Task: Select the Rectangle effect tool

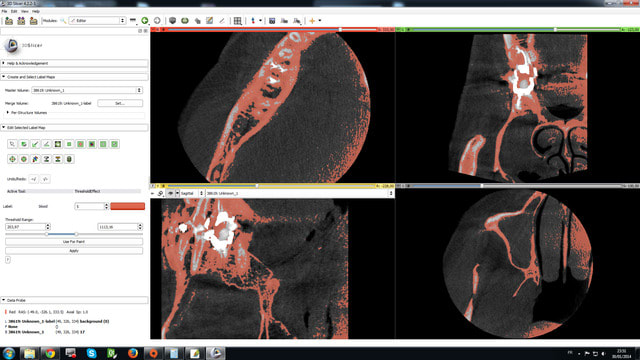Action: (69, 144)
